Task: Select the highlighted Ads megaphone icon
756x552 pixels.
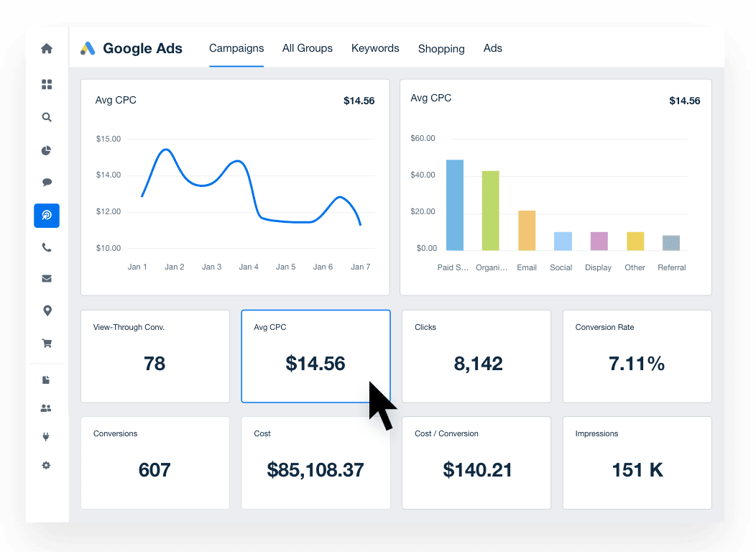Action: click(x=46, y=215)
